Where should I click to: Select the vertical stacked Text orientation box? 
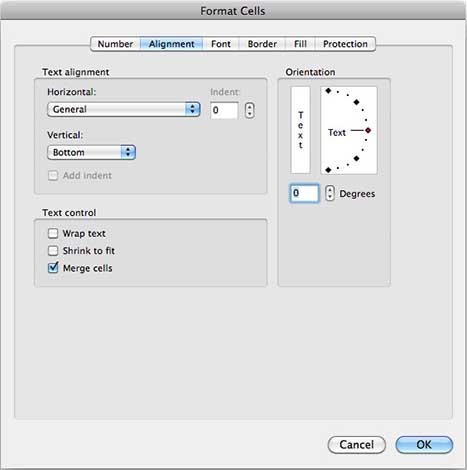click(x=300, y=130)
